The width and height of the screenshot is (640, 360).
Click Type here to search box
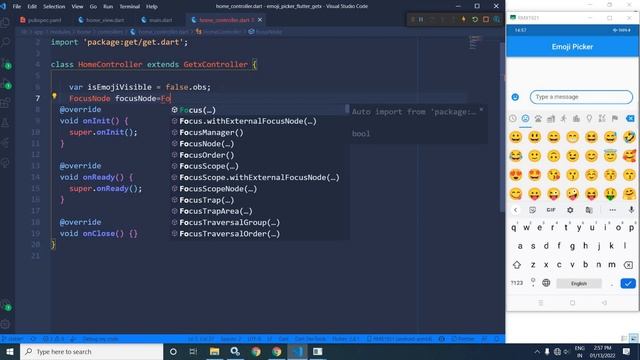91,351
